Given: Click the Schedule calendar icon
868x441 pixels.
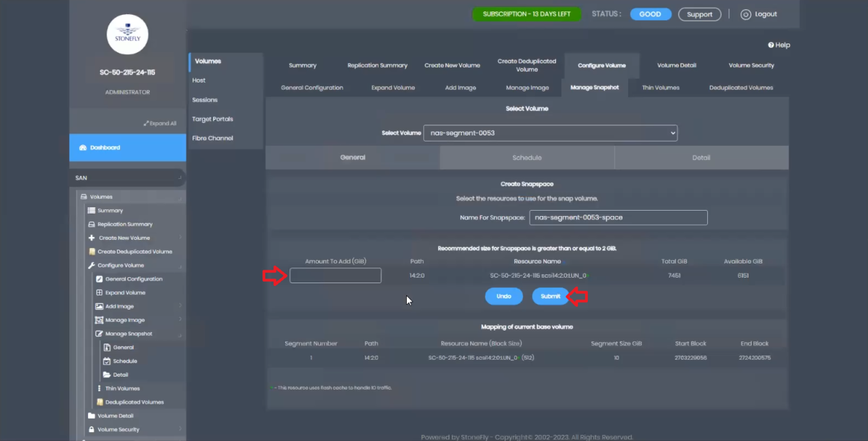Looking at the screenshot, I should [x=108, y=360].
